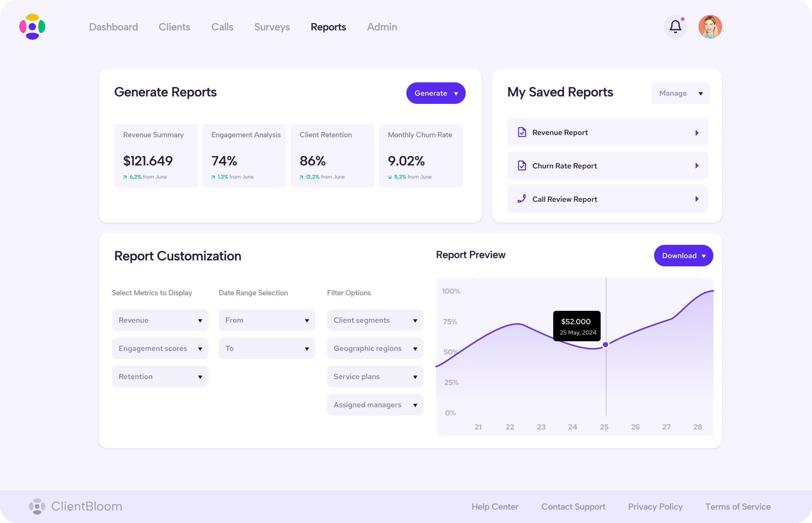Viewport: 812px width, 523px height.
Task: Click the arrow beside Call Review Report
Action: point(697,199)
